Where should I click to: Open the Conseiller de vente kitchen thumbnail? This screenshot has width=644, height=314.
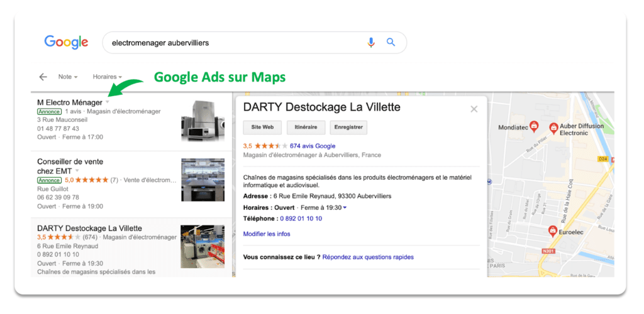point(203,180)
